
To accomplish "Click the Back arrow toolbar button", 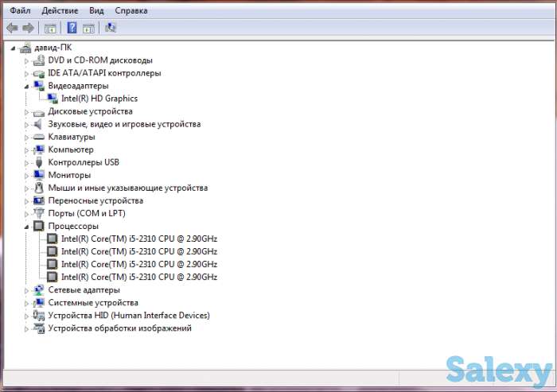I will point(11,28).
